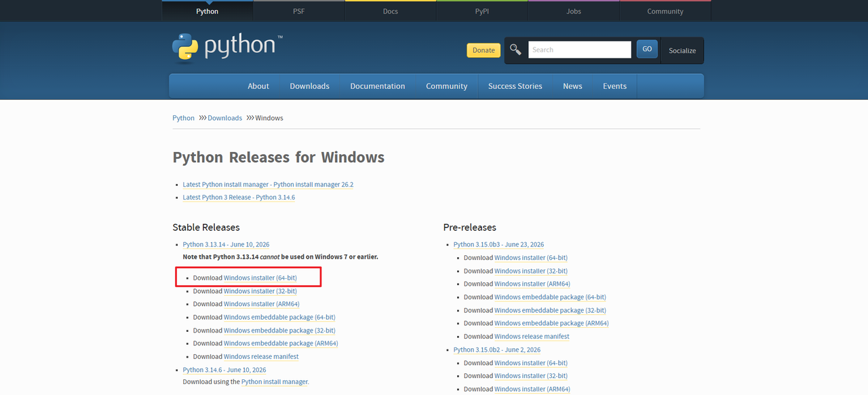Screen dimensions: 868x395
Task: Download 3.15.0b2 Windows installer (64-bit)
Action: click(x=531, y=363)
